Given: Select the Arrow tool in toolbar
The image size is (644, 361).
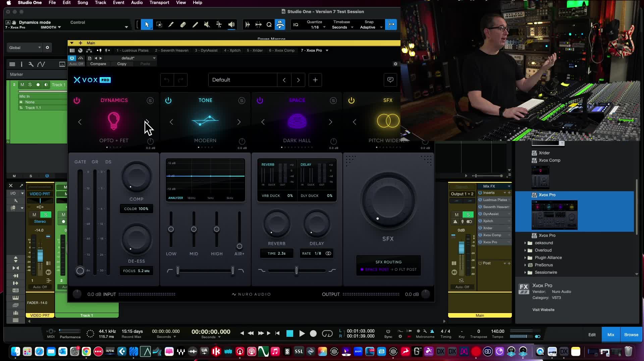Looking at the screenshot, I should (x=147, y=24).
